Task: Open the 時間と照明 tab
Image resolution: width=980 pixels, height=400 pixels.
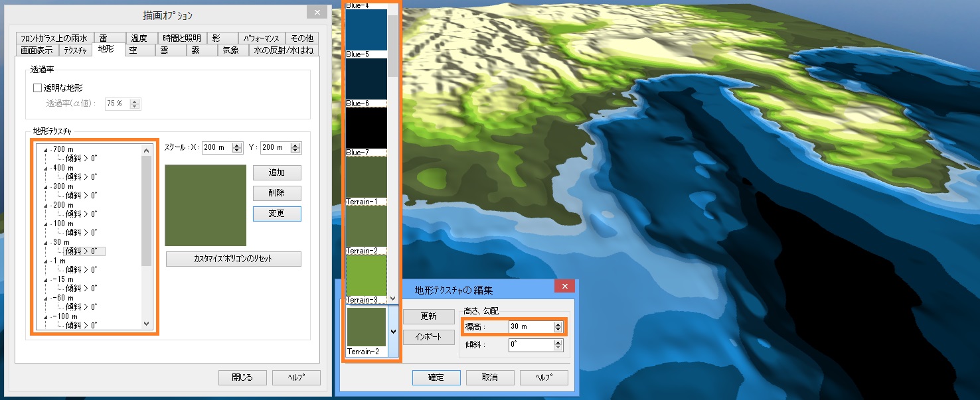Action: coord(181,38)
